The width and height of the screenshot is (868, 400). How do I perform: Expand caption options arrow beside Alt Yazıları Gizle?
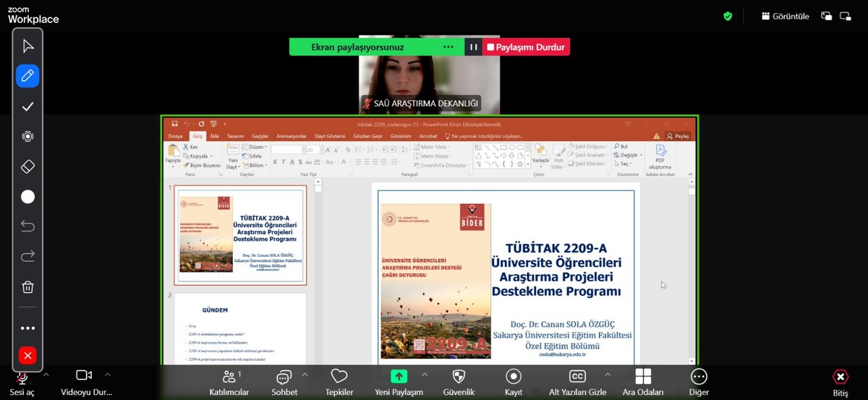pos(608,375)
